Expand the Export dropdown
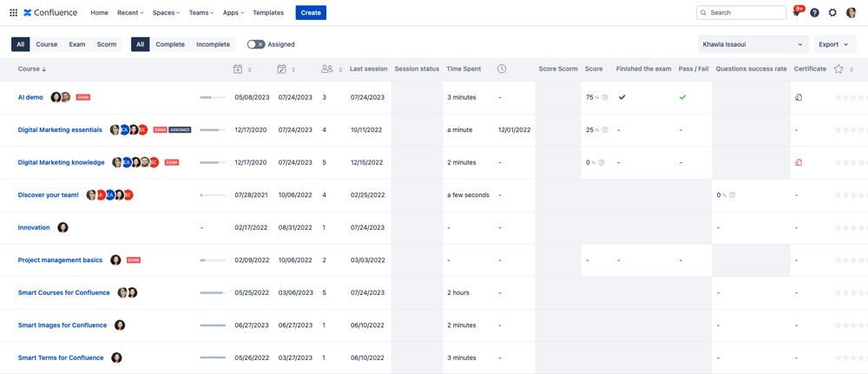Screen dimensions: 868x374 pyautogui.click(x=833, y=44)
